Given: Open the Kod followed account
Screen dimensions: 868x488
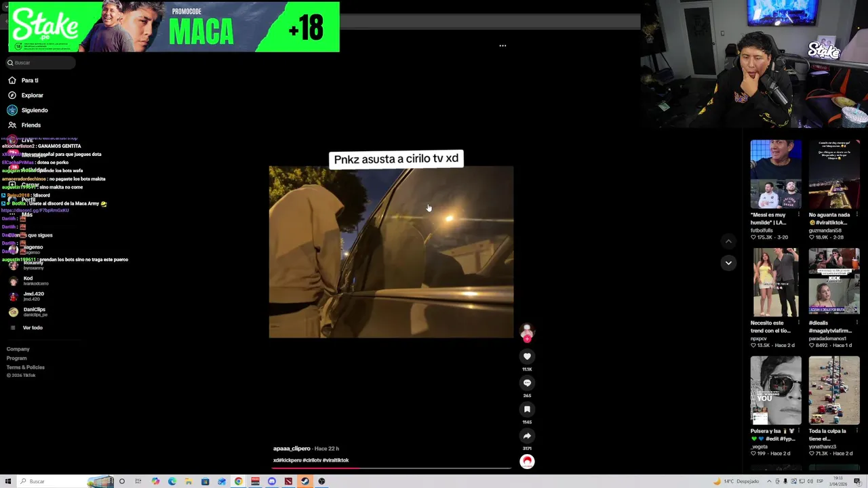Looking at the screenshot, I should 28,281.
